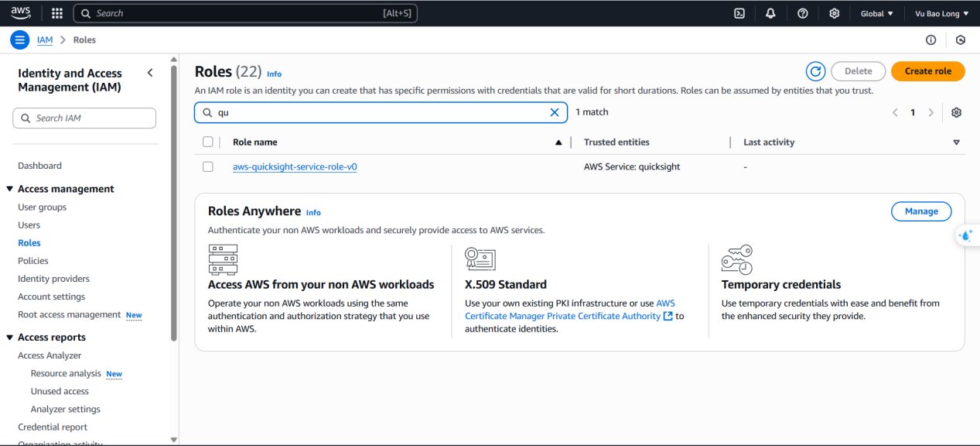980x446 pixels.
Task: Open the AWS services grid menu
Action: click(57, 13)
